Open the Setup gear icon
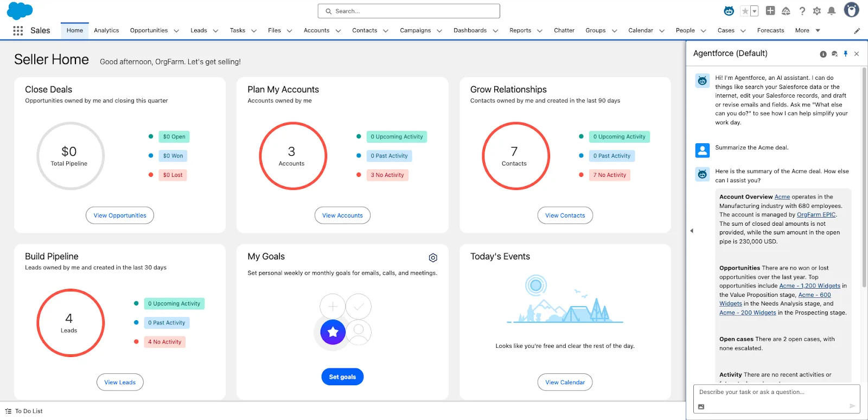Screen dimensions: 868x420 pos(817,11)
